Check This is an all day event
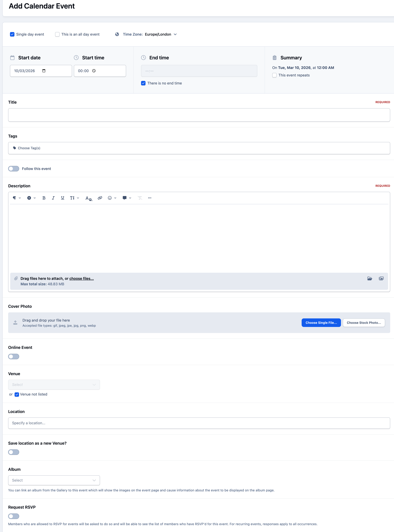This screenshot has width=394, height=532. [57, 34]
